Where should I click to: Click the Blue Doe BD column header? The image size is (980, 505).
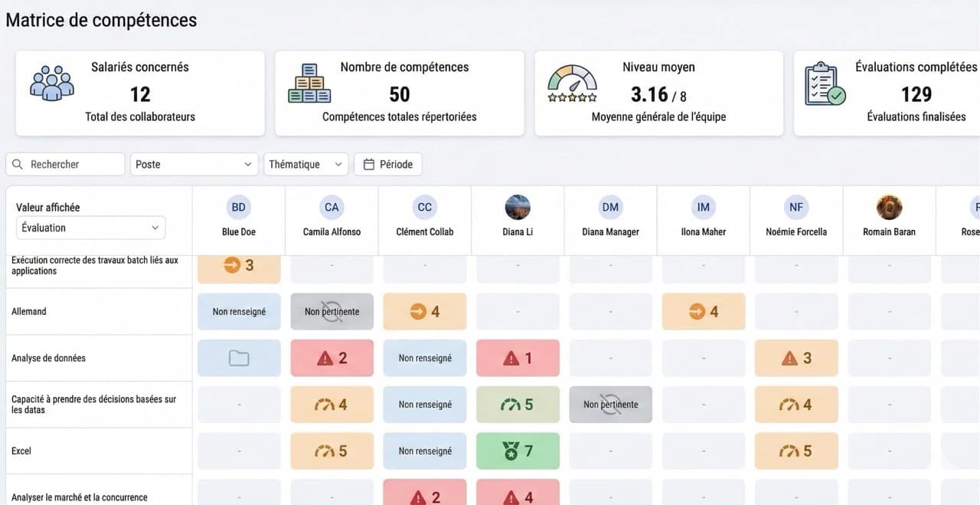click(239, 219)
